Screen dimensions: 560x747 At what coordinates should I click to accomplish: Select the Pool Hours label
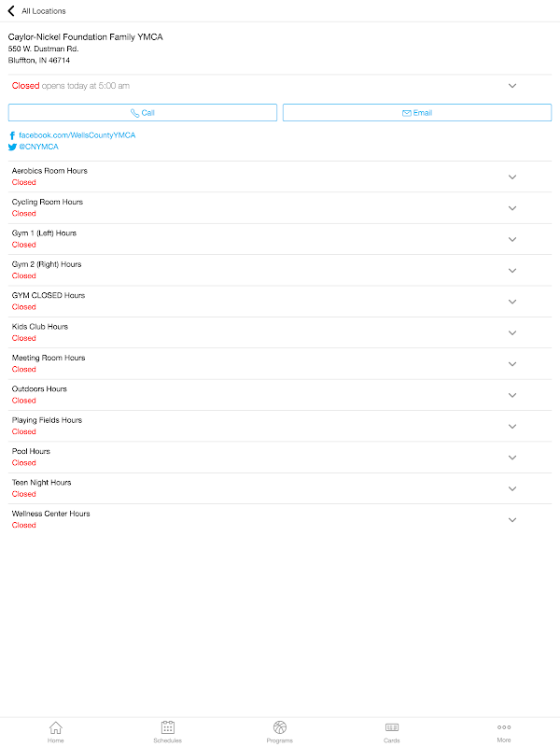[31, 451]
